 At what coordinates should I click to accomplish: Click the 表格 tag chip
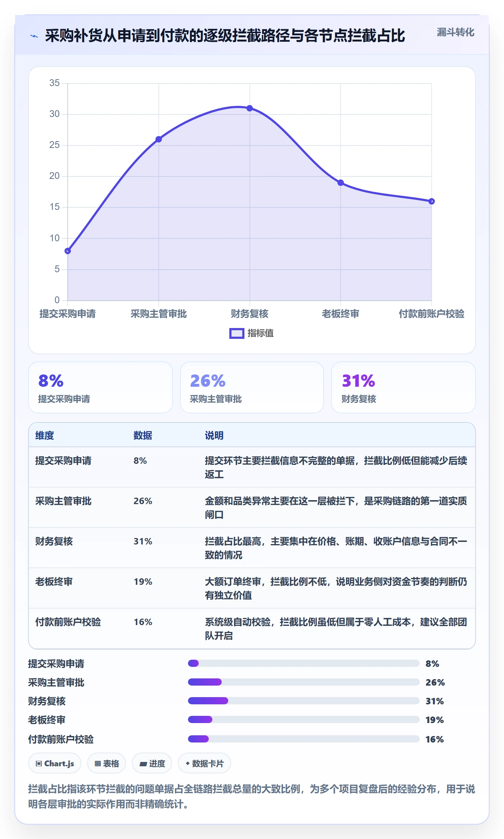tap(107, 763)
